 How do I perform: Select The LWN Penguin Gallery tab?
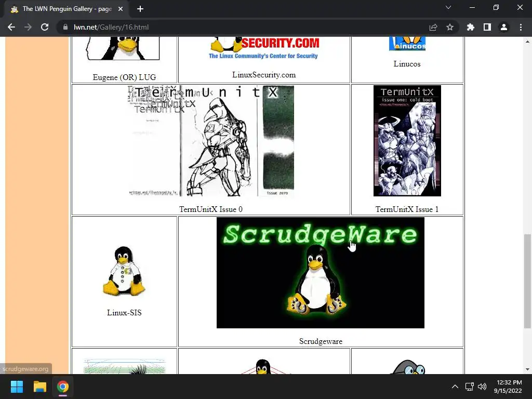[x=67, y=9]
